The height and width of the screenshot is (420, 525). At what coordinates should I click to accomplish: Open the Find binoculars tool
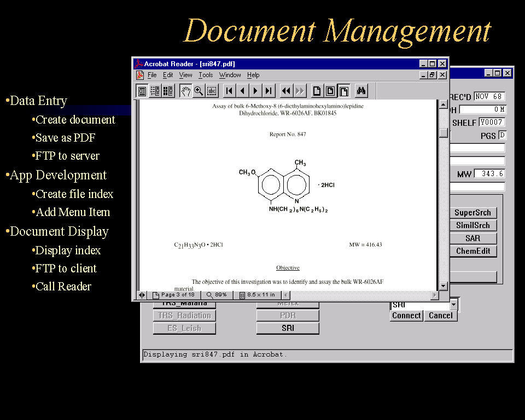click(361, 91)
